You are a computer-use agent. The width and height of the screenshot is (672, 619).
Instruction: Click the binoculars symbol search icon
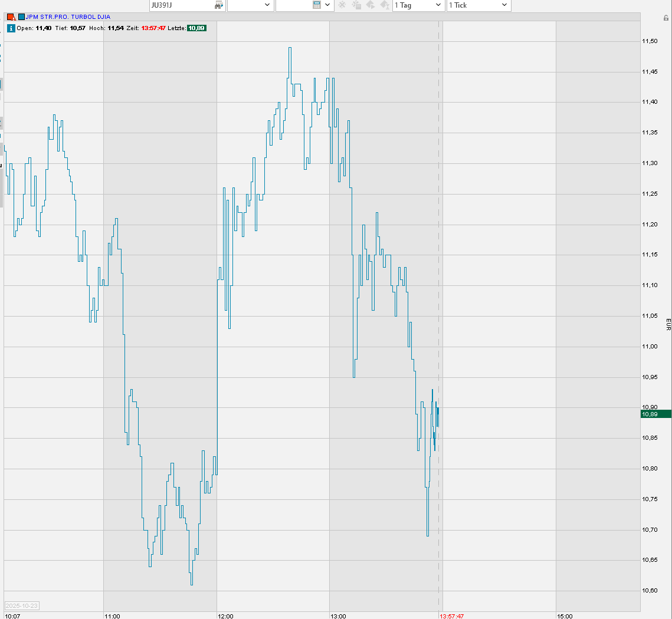coord(219,5)
